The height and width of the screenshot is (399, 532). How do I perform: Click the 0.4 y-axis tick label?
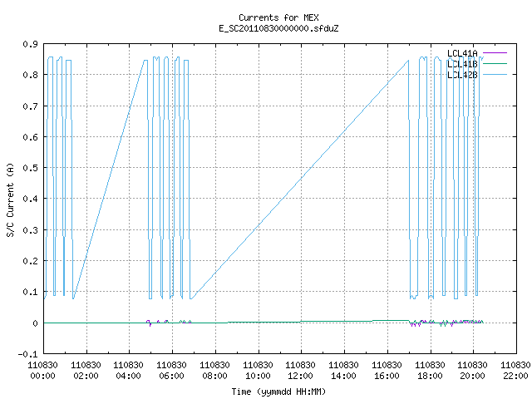click(30, 199)
